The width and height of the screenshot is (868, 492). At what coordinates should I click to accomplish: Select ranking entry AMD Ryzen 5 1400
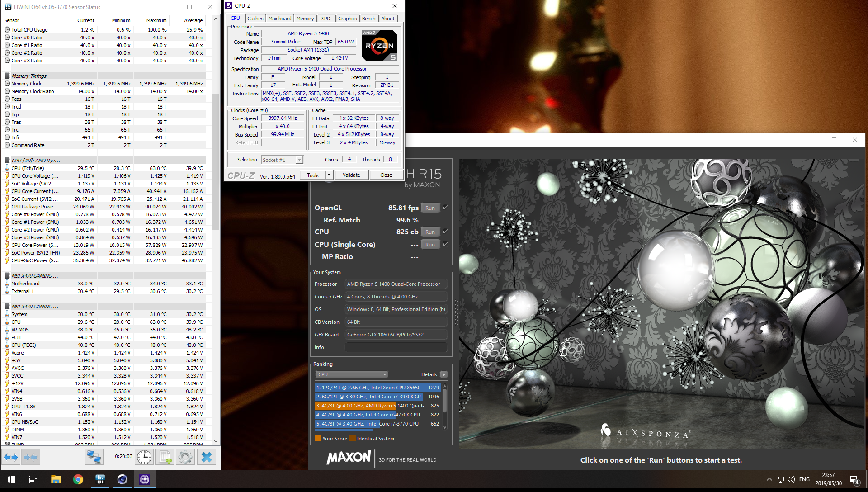click(x=378, y=406)
